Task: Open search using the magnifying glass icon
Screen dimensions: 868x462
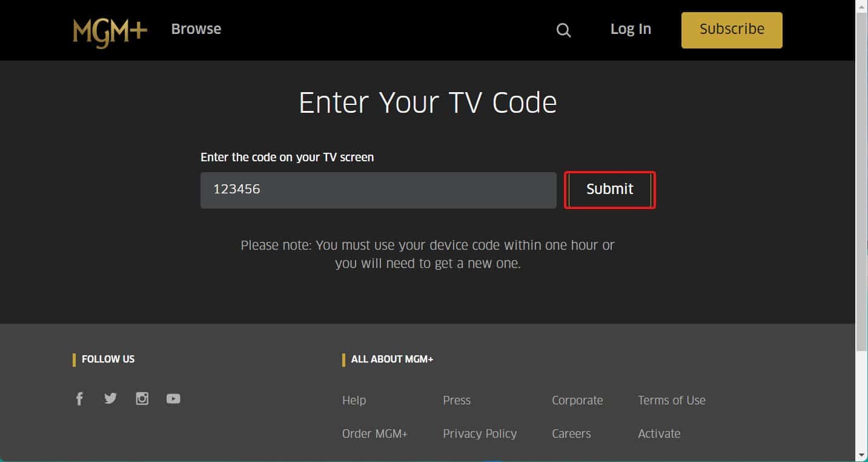Action: pyautogui.click(x=563, y=30)
